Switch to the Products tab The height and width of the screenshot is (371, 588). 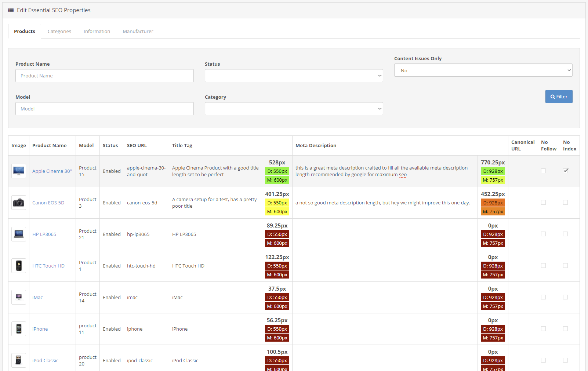pyautogui.click(x=25, y=31)
